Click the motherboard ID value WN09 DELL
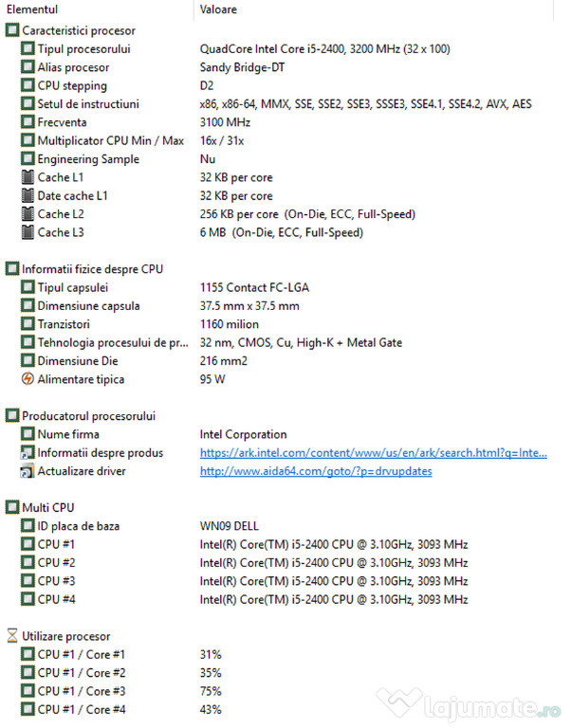 point(229,526)
